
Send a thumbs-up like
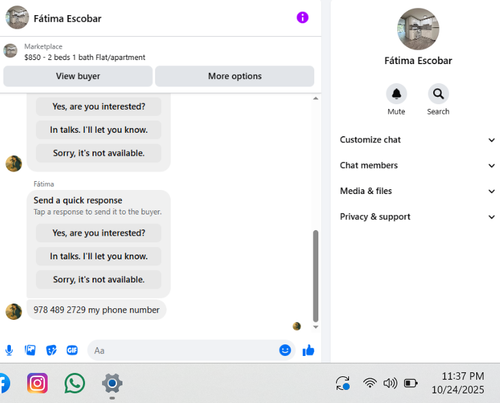pyautogui.click(x=308, y=350)
